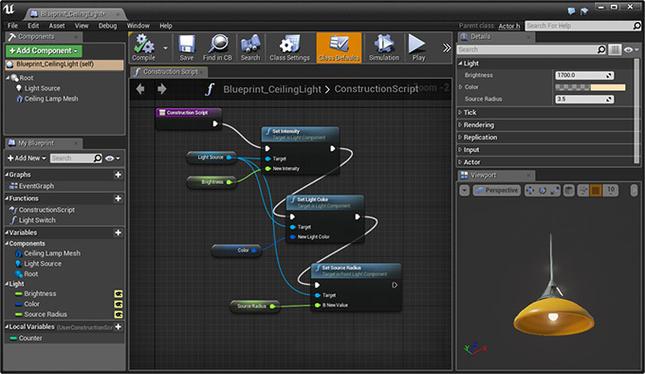Click the viewport coordinate system icon
The height and width of the screenshot is (374, 645).
[x=569, y=190]
